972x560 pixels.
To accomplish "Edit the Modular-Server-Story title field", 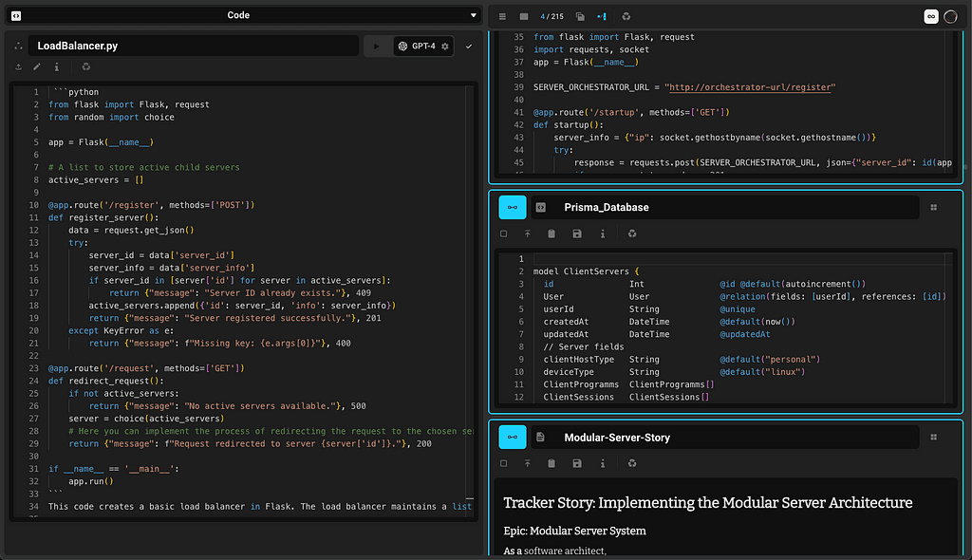I will click(x=725, y=438).
